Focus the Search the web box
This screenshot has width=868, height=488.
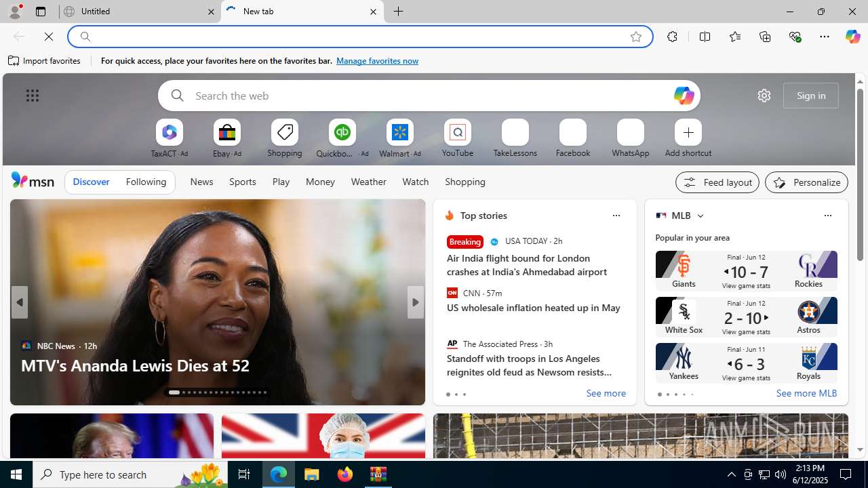coord(429,96)
